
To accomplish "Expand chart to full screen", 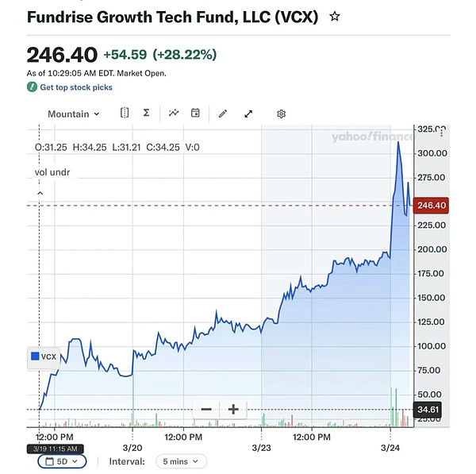I will [248, 114].
